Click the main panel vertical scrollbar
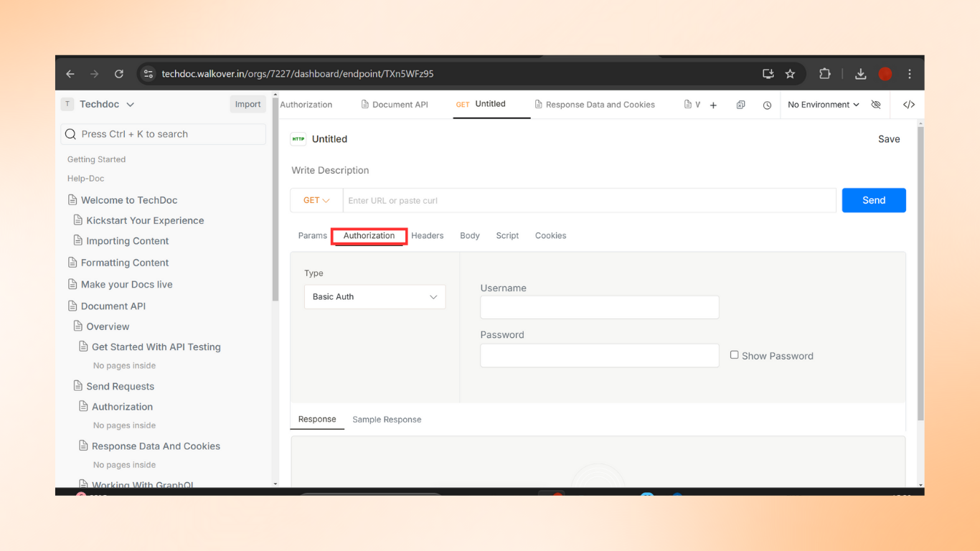The width and height of the screenshot is (980, 551). tap(921, 273)
